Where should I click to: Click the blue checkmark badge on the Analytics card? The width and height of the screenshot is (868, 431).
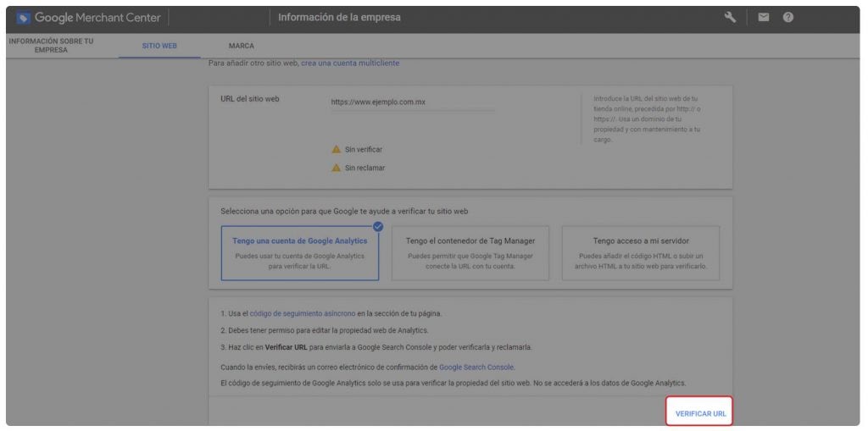click(x=378, y=226)
